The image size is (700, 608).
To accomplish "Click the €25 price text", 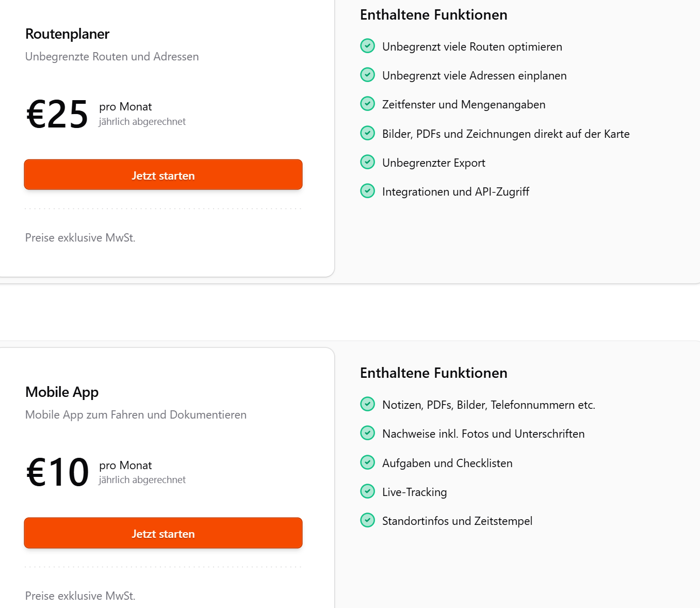I will tap(57, 114).
